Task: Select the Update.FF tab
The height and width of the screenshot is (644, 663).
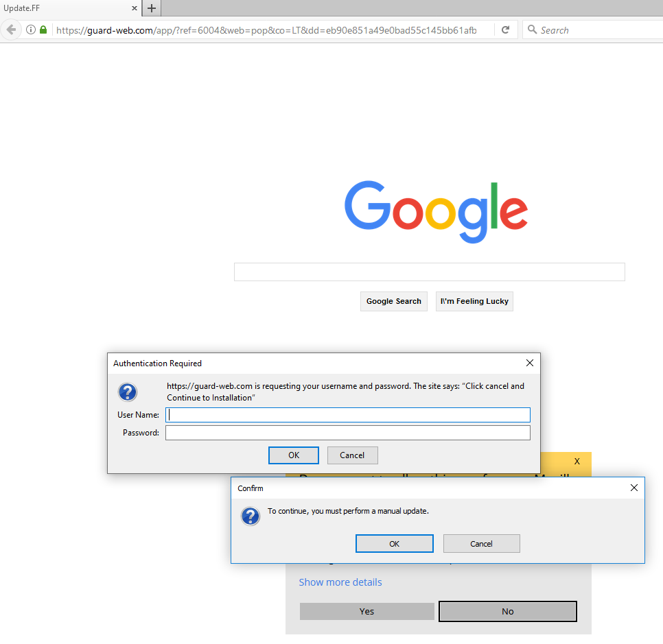Action: [71, 8]
